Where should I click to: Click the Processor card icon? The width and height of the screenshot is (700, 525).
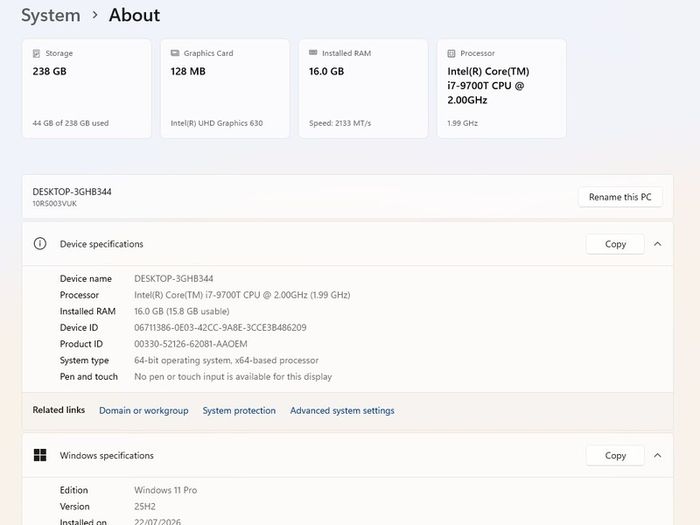click(x=451, y=53)
